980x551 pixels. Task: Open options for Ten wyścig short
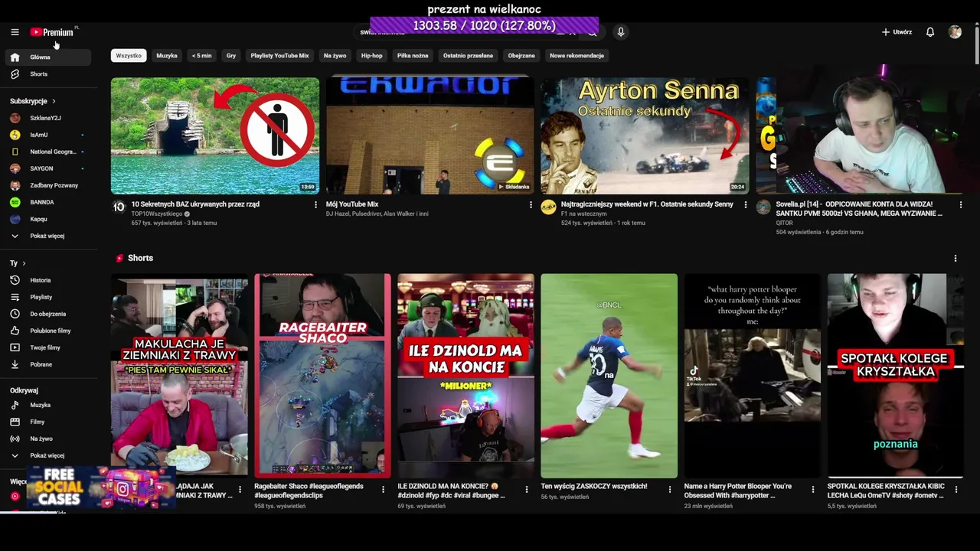click(x=670, y=490)
